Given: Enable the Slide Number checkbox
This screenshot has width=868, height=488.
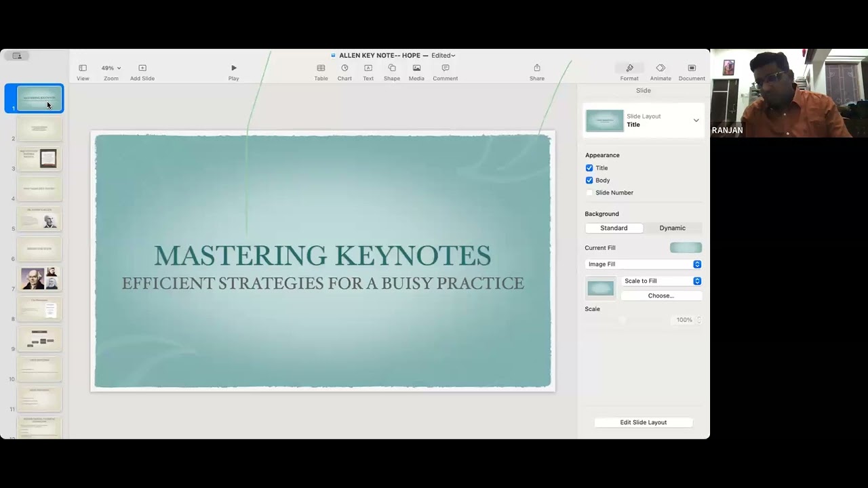Looking at the screenshot, I should [589, 192].
